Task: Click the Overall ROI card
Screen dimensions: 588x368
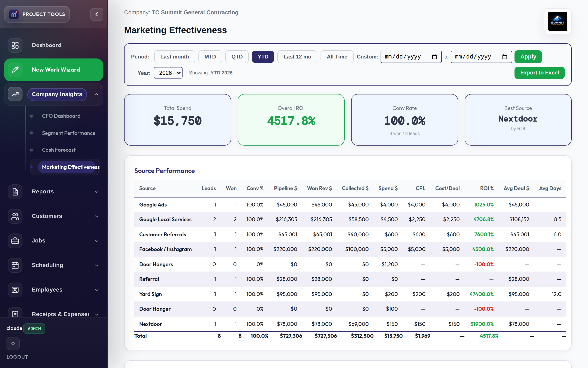Action: (291, 120)
